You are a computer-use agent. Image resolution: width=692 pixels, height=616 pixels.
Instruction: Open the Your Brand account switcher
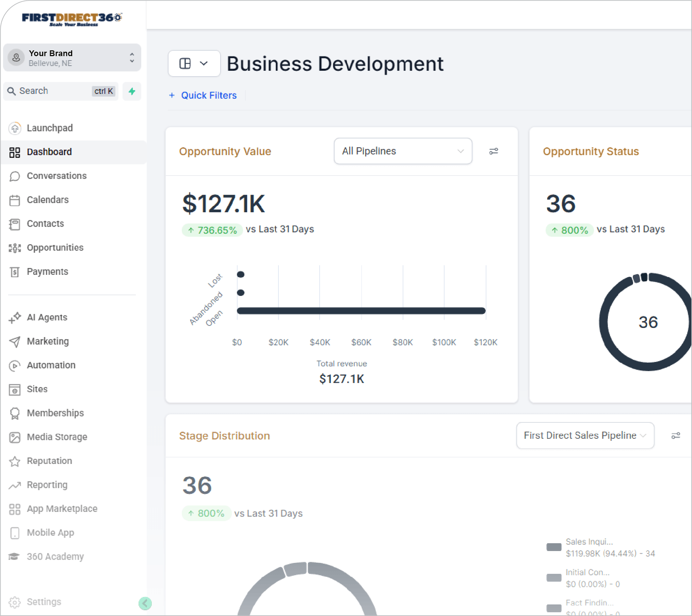(72, 57)
